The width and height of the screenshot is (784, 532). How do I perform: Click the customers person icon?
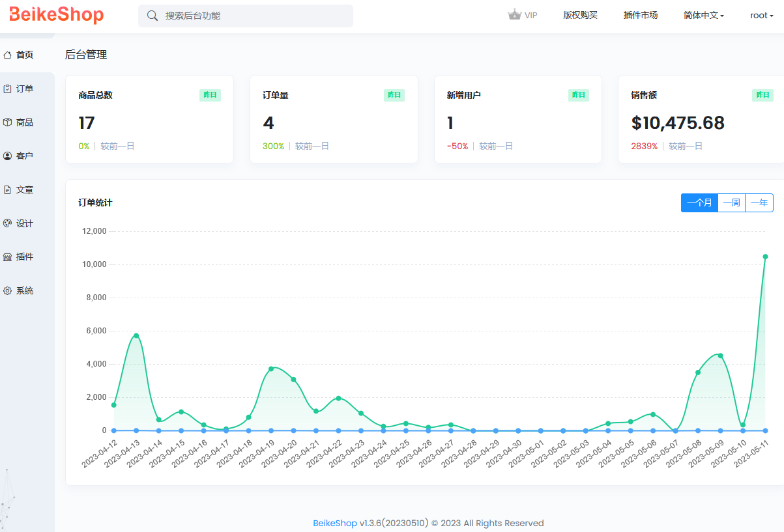8,156
